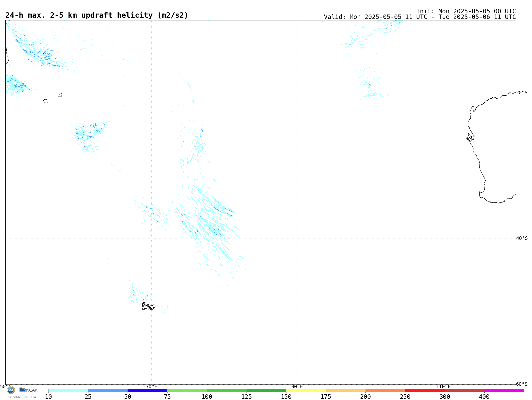
Task: Click the ensemble.ucar.edu text
Action: tap(22, 397)
